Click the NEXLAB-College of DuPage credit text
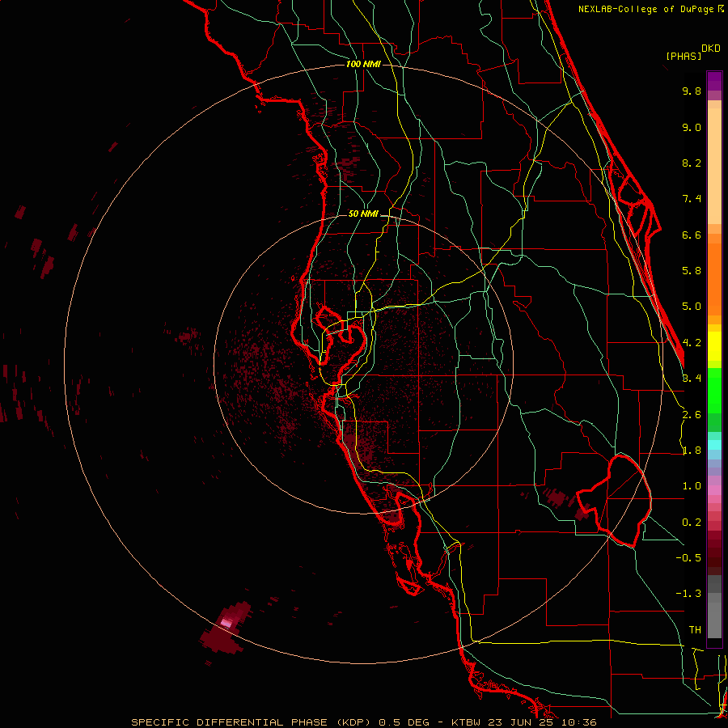The image size is (728, 728). point(650,9)
